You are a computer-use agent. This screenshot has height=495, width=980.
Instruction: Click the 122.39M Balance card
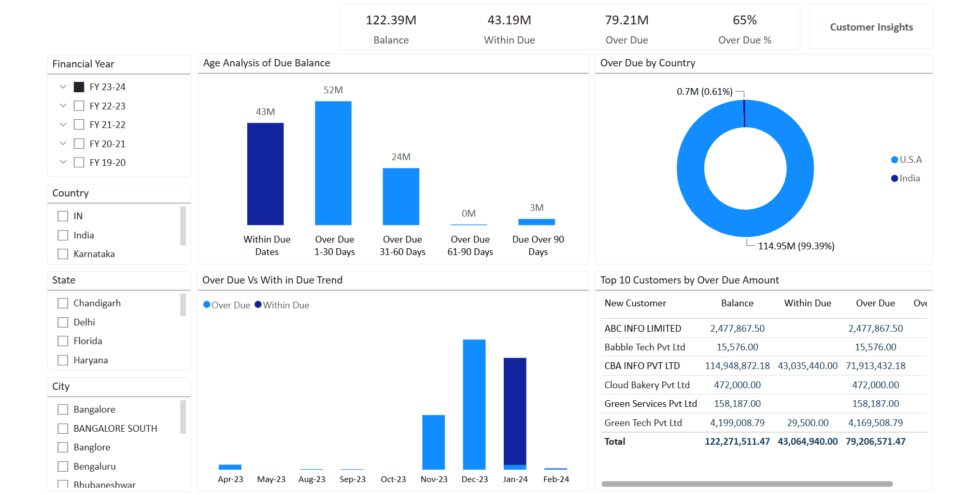pos(391,29)
